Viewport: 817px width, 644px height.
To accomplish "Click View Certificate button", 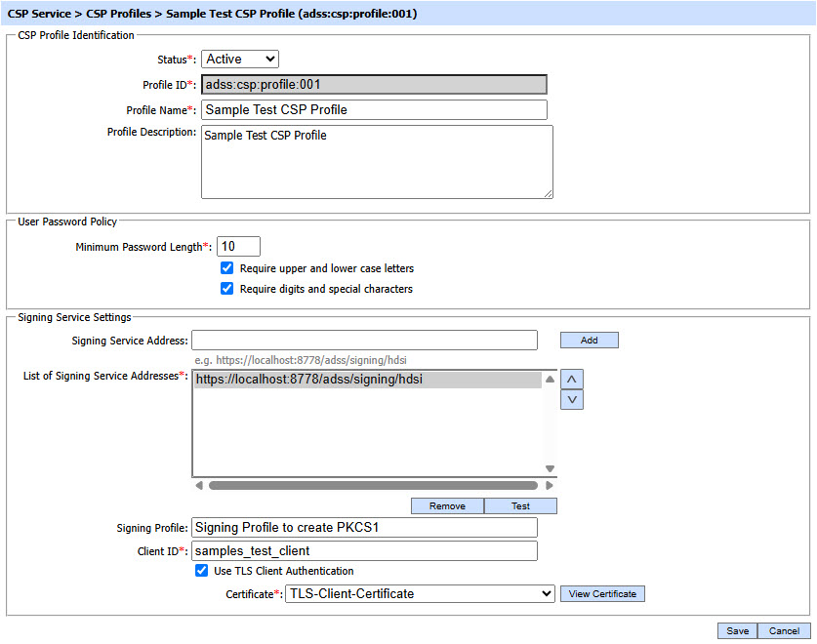I will pos(602,594).
